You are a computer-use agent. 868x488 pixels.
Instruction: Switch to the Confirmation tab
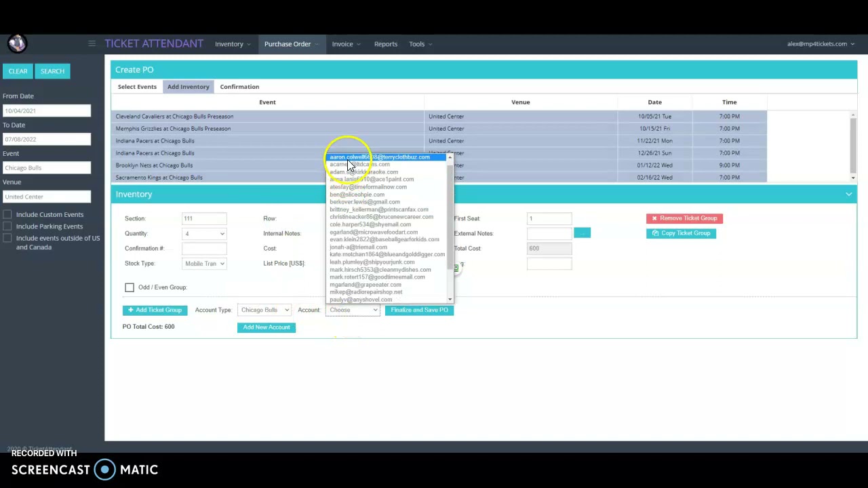pos(239,87)
